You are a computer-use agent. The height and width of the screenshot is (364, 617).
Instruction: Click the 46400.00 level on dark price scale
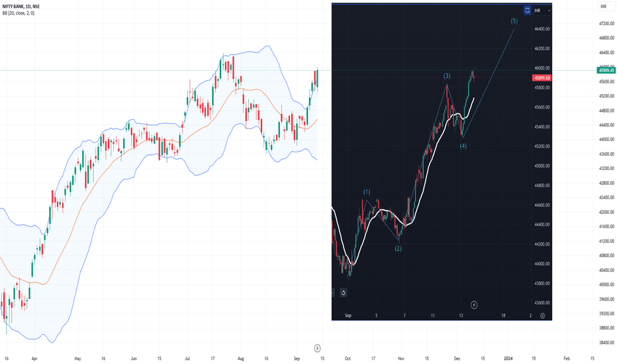tap(542, 29)
